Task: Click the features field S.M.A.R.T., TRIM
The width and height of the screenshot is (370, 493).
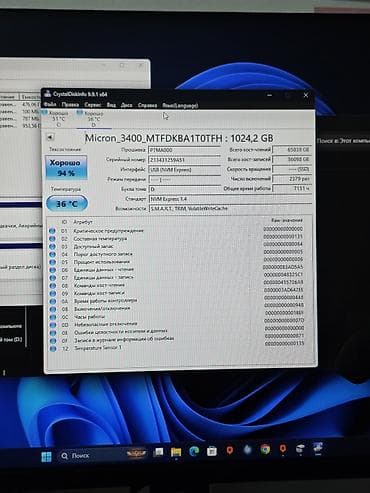Action: tap(230, 209)
